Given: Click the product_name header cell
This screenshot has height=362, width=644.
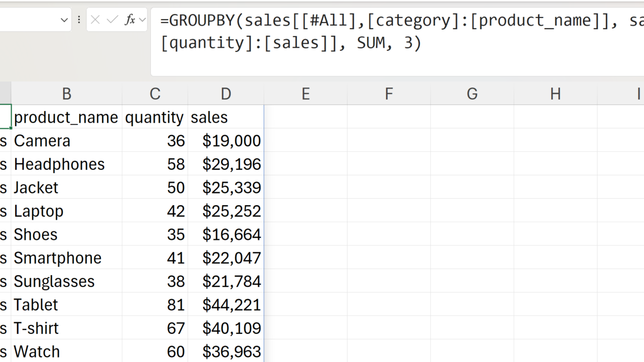Looking at the screenshot, I should pos(66,117).
